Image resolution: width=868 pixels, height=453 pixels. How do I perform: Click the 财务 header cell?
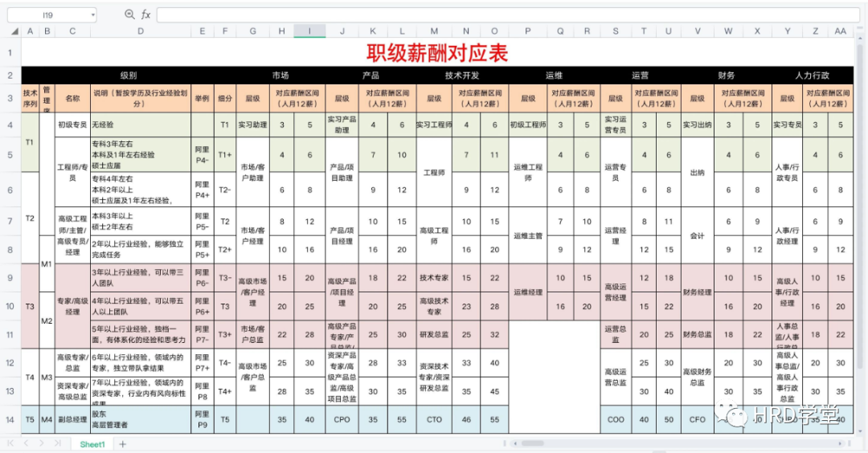pos(727,75)
